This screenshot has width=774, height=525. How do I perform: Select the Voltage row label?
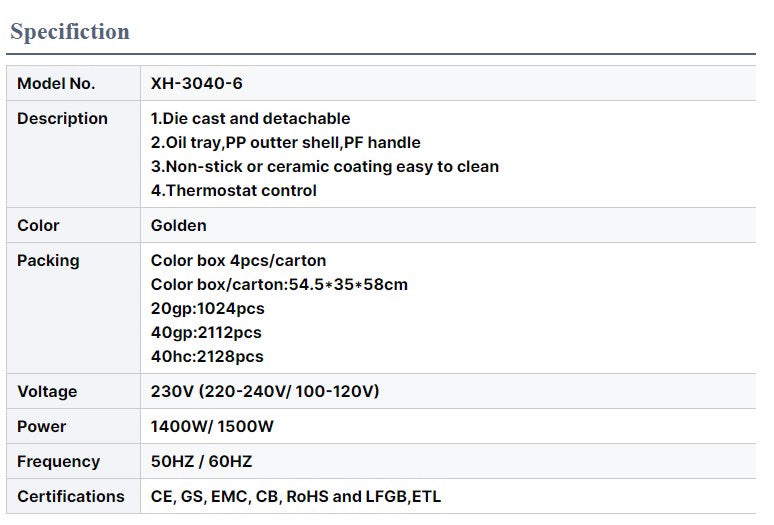[x=47, y=392]
